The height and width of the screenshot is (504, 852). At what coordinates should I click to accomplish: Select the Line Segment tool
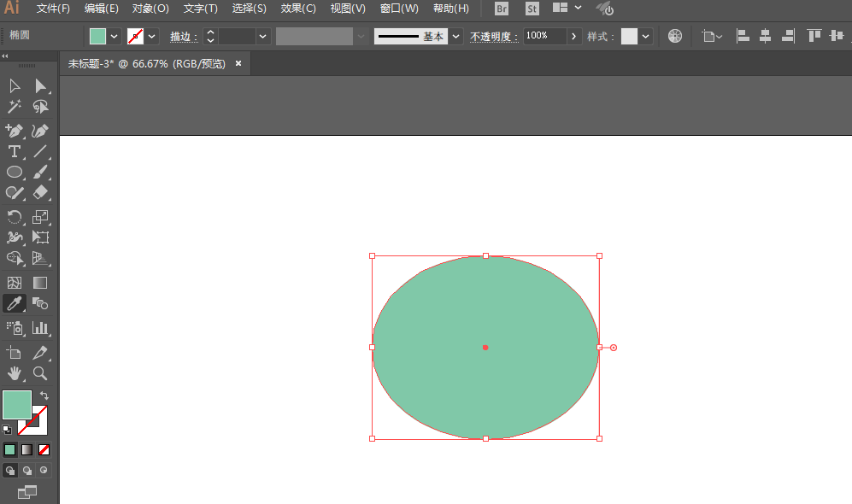tap(40, 151)
